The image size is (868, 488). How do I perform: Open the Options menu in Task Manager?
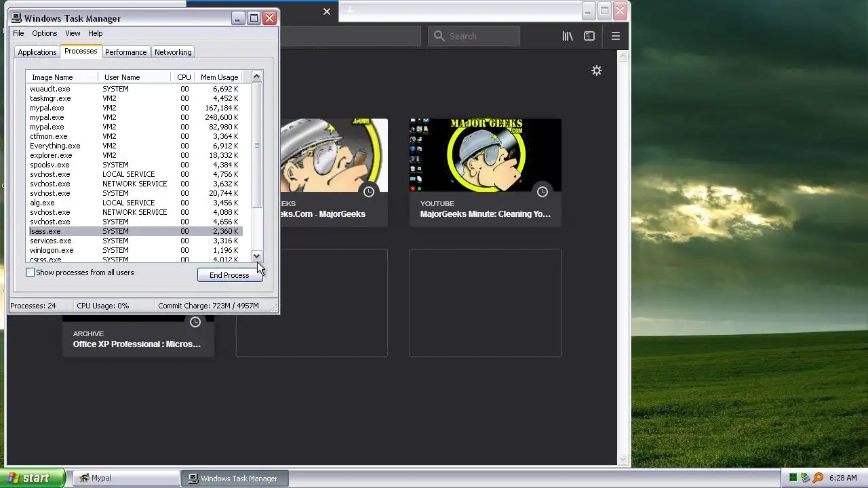pyautogui.click(x=45, y=33)
